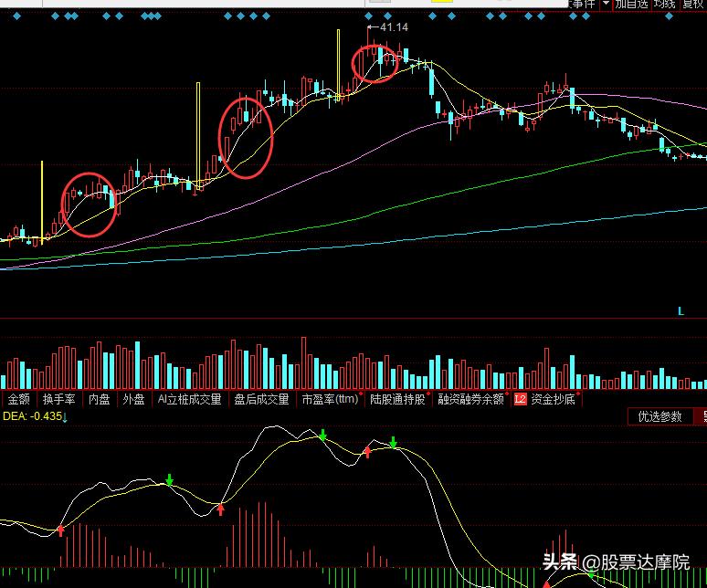Open the 外盘 indicator tab
The image size is (707, 588).
(x=133, y=399)
